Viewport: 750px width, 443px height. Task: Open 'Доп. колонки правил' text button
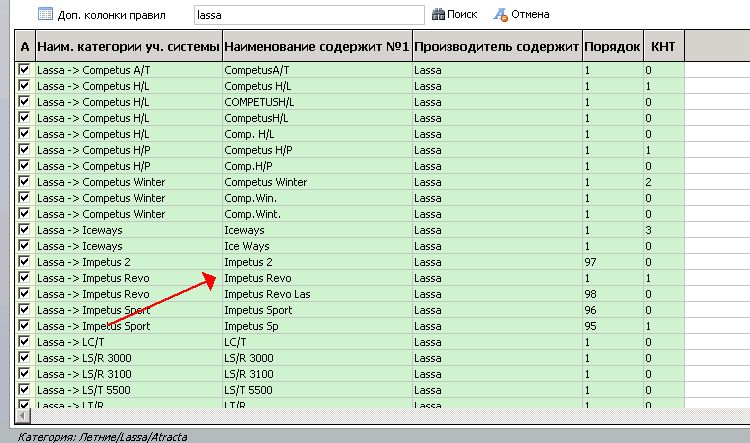[x=111, y=15]
